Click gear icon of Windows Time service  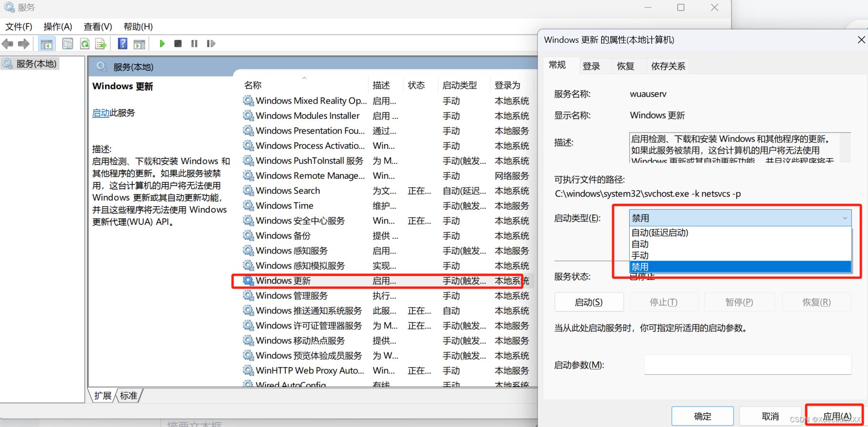[248, 205]
